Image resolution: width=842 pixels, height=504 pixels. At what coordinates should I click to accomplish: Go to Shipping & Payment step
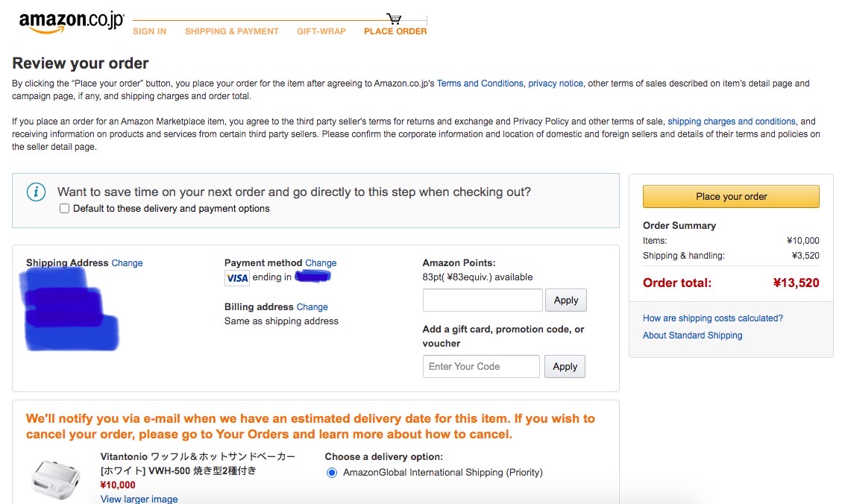[231, 31]
